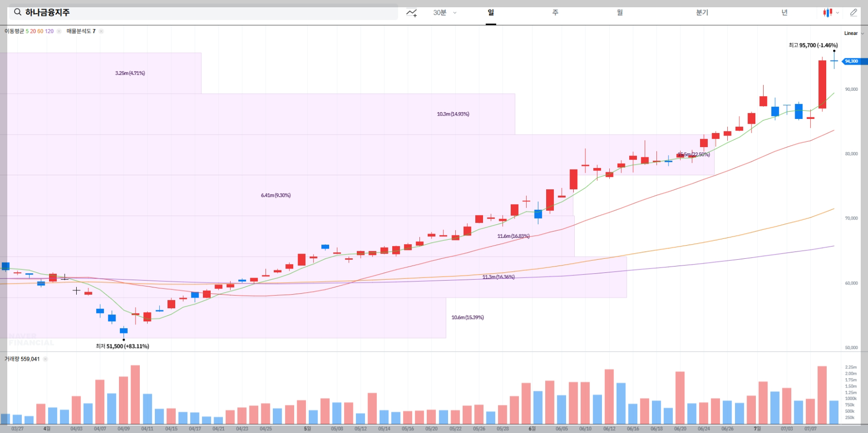Open the candlestick chart type selector
868x433 pixels.
pyautogui.click(x=831, y=13)
